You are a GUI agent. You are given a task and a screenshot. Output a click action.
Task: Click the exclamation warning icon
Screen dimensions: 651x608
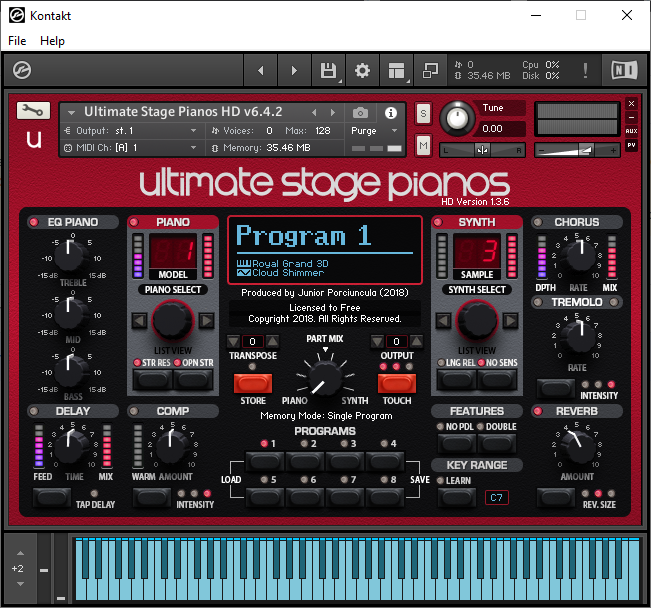585,70
